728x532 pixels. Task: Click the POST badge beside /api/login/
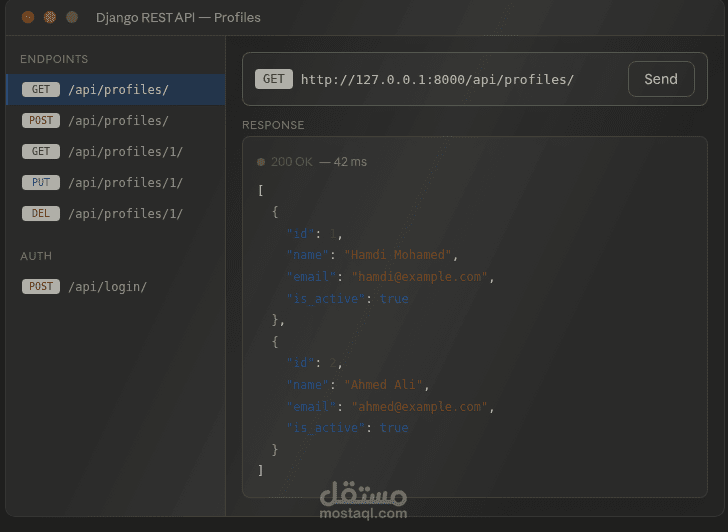click(x=41, y=286)
